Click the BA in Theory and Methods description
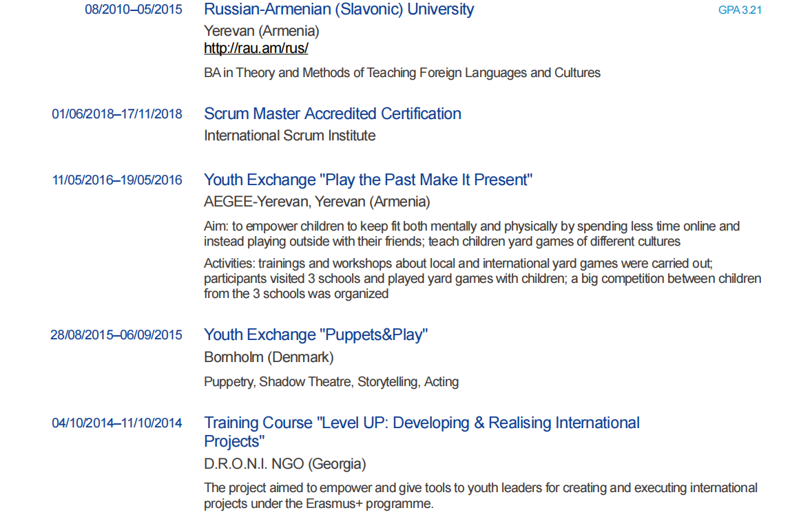The width and height of the screenshot is (812, 530). point(402,73)
